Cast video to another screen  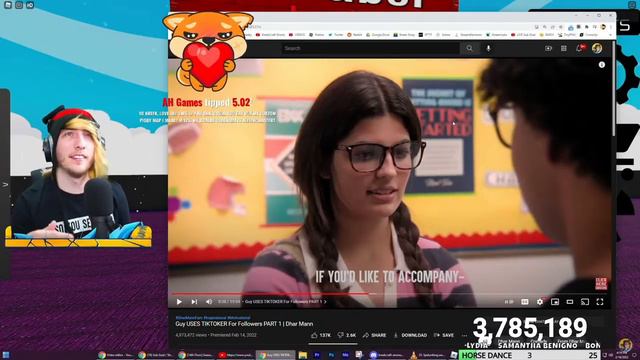585,302
